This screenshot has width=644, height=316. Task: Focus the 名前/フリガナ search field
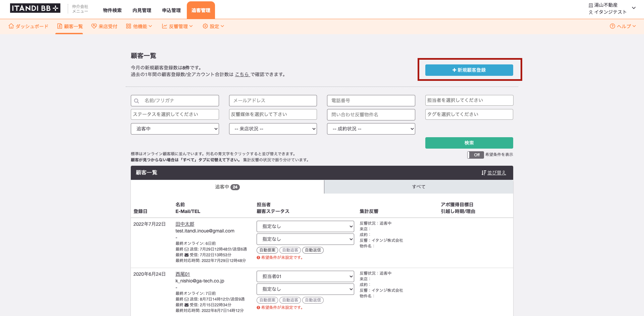[175, 101]
